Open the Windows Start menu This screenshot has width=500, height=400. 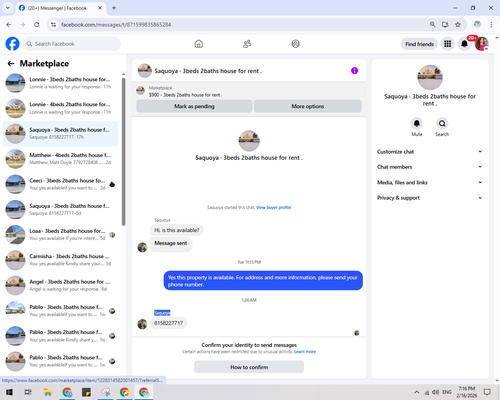click(x=9, y=392)
